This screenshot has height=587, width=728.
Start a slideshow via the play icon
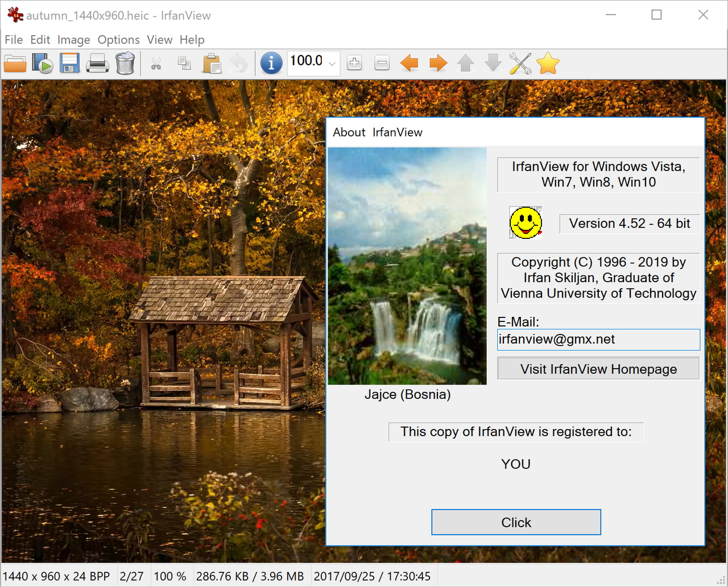click(x=42, y=63)
